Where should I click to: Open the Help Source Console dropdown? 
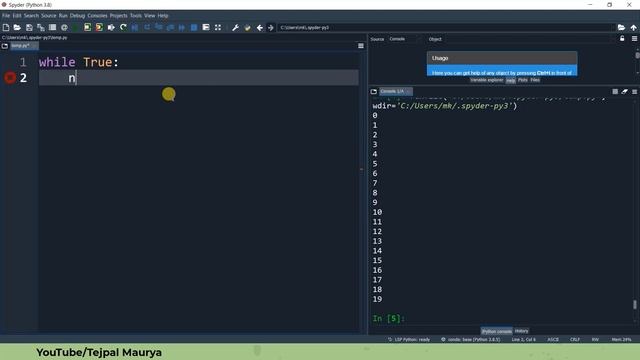(x=403, y=39)
